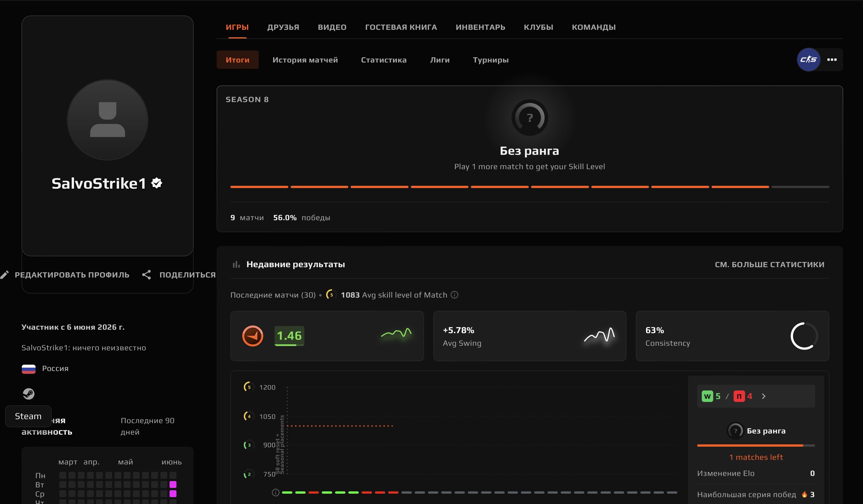Click the orange rating icon beside 1.46
The width and height of the screenshot is (863, 504).
[x=252, y=336]
